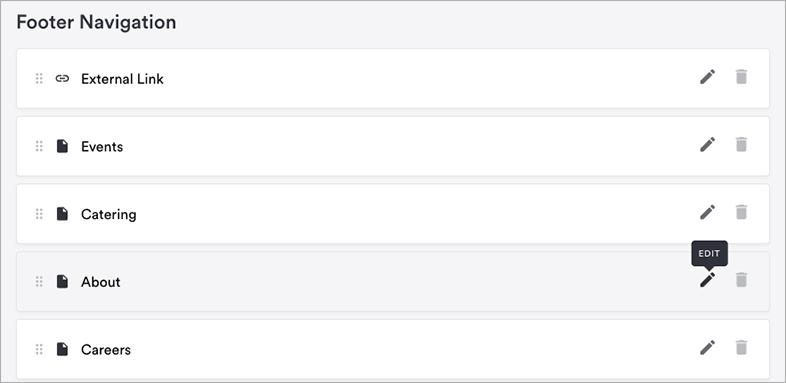Edit the Events footer item
Viewport: 786px width, 383px height.
[707, 145]
